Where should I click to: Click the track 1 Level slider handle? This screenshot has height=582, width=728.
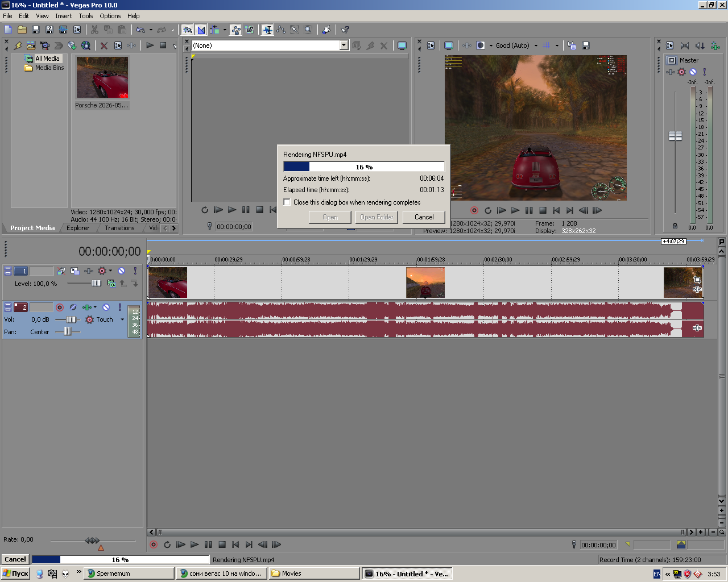pyautogui.click(x=96, y=283)
